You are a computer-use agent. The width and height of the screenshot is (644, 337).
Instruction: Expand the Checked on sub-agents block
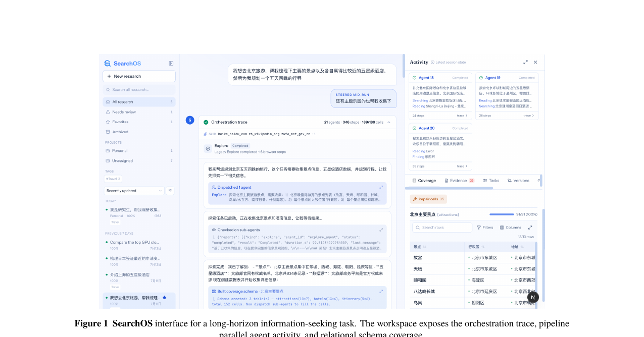pos(381,230)
